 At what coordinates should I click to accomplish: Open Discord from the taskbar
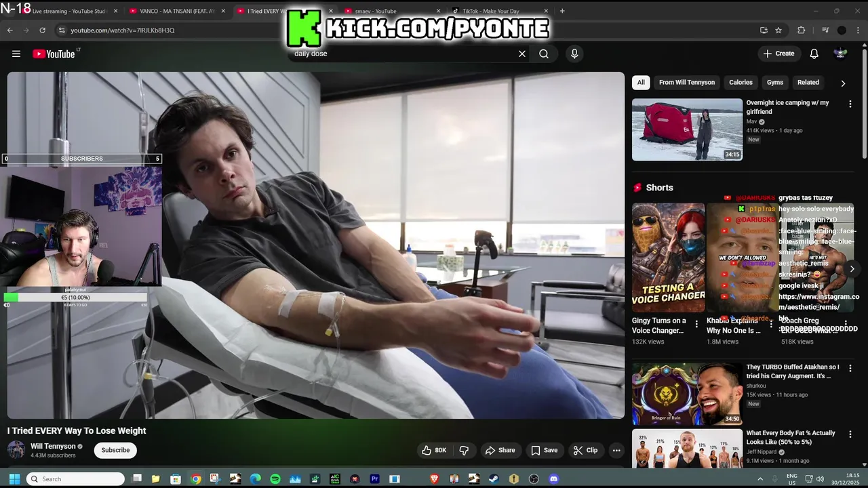[553, 479]
